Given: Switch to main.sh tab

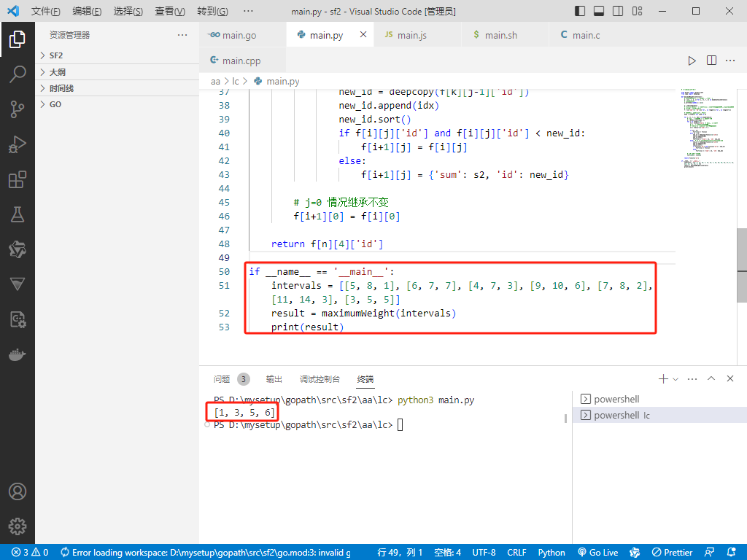Looking at the screenshot, I should click(505, 35).
